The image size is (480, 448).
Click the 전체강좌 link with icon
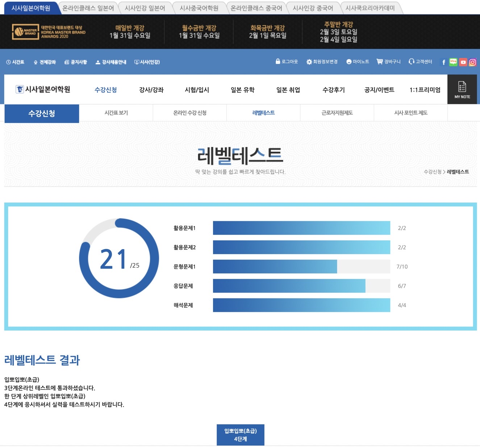pos(45,62)
